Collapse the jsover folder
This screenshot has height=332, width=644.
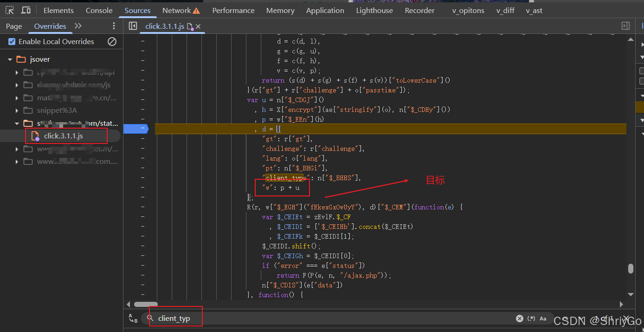point(10,59)
